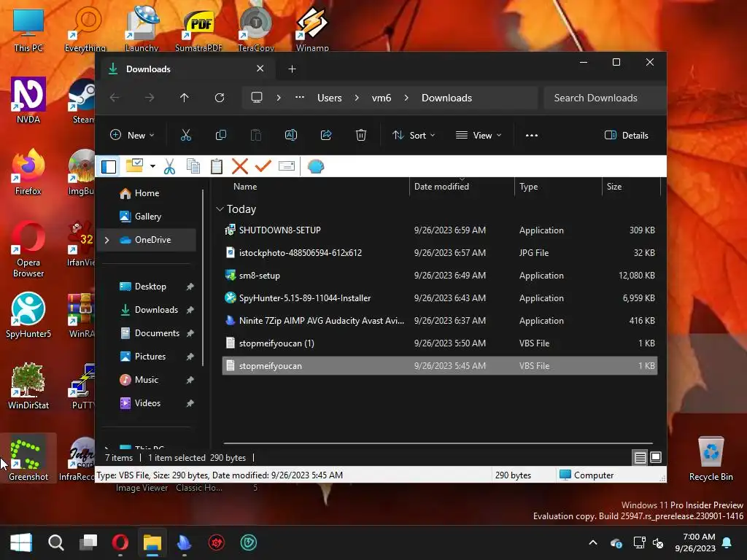Click the classic toolbar email envelope icon
The image size is (747, 560).
coord(286,166)
